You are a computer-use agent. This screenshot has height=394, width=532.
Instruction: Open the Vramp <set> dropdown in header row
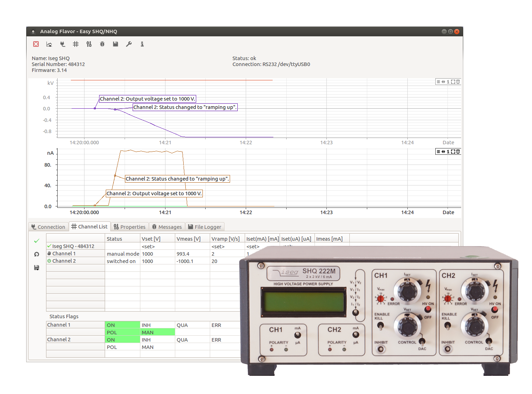click(x=217, y=246)
